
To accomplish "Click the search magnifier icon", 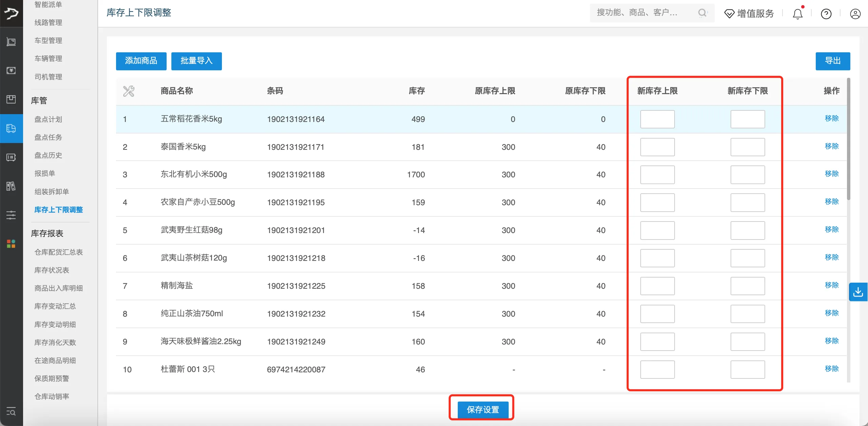I will (x=702, y=13).
